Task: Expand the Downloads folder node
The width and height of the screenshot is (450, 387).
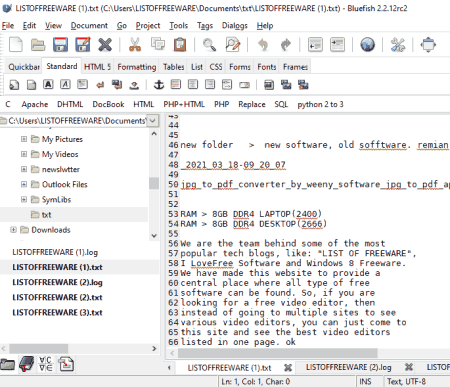Action: click(x=13, y=230)
